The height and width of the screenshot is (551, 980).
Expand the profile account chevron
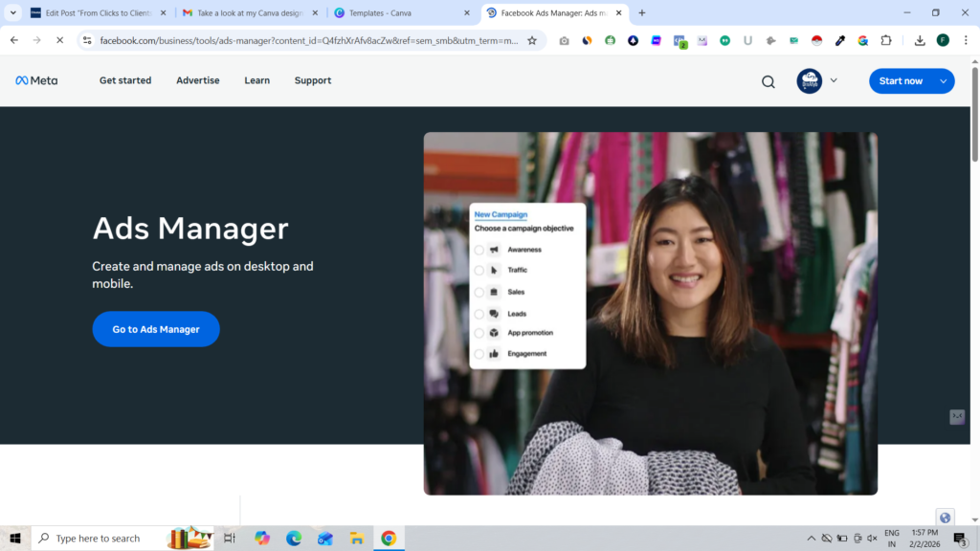834,81
